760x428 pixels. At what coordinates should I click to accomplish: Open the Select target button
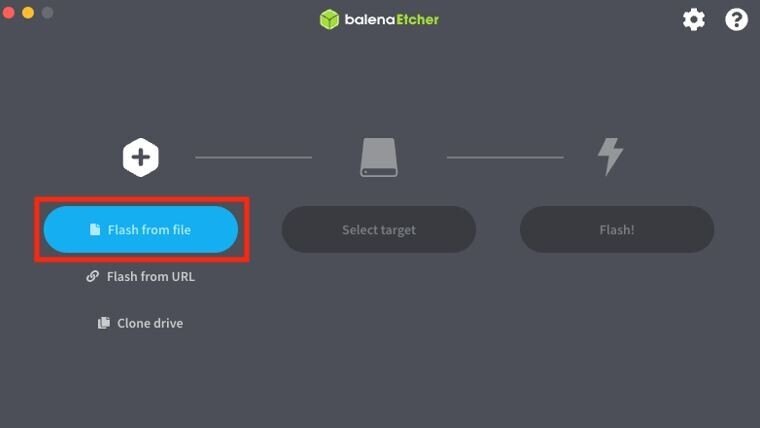[379, 229]
